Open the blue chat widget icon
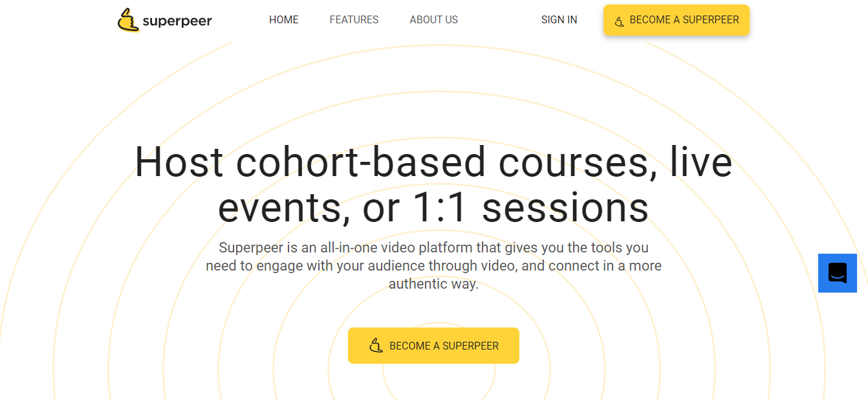This screenshot has width=868, height=400. (837, 273)
